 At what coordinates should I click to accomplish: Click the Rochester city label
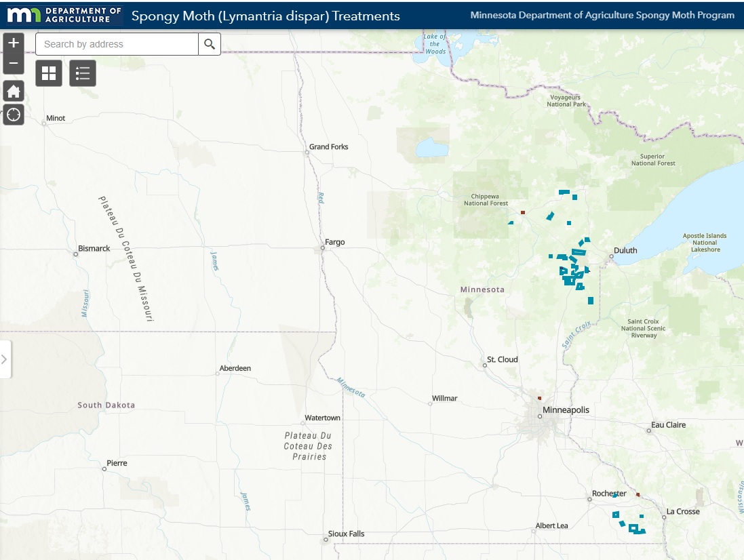click(x=609, y=493)
